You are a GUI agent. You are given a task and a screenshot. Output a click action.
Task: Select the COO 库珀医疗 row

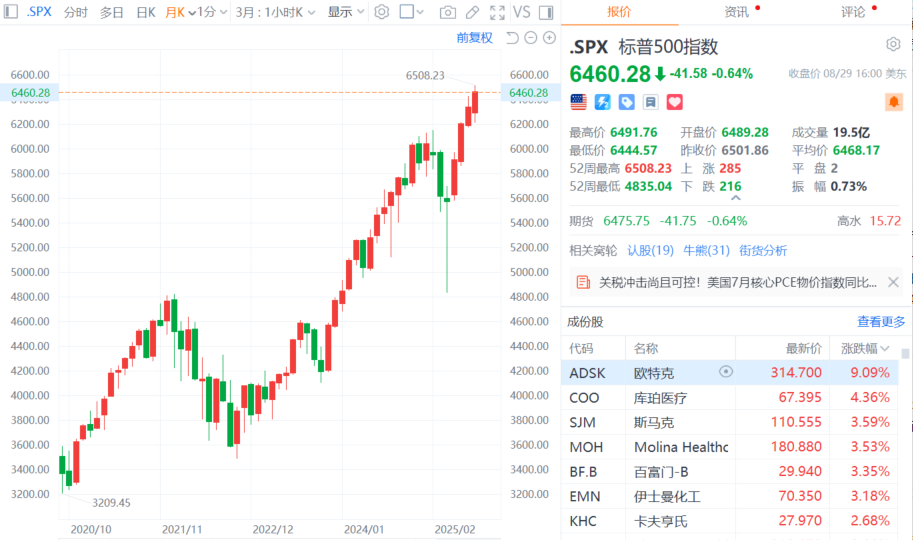click(x=730, y=397)
